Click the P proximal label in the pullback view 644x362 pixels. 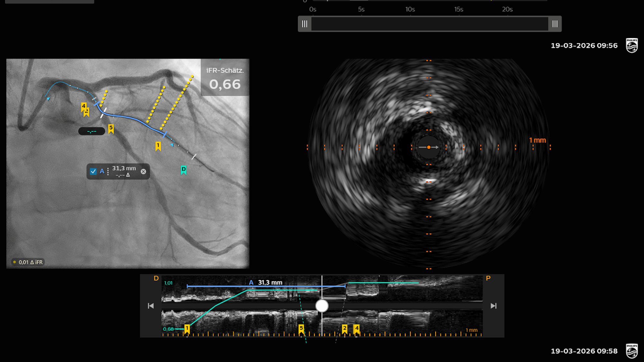488,277
